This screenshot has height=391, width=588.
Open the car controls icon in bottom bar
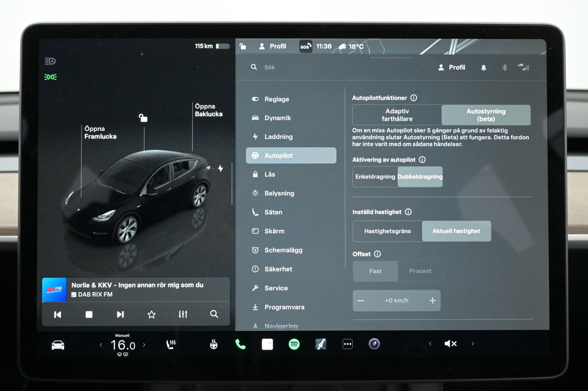point(58,345)
